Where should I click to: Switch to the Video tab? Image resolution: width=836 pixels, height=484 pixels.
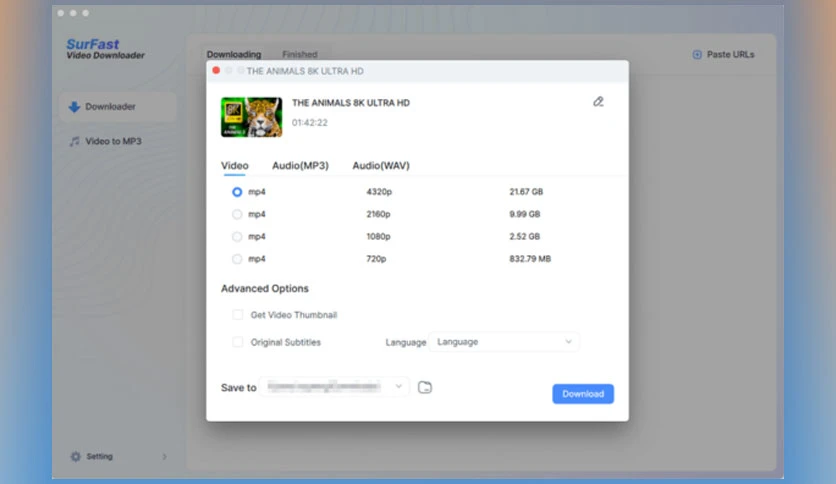pos(235,166)
